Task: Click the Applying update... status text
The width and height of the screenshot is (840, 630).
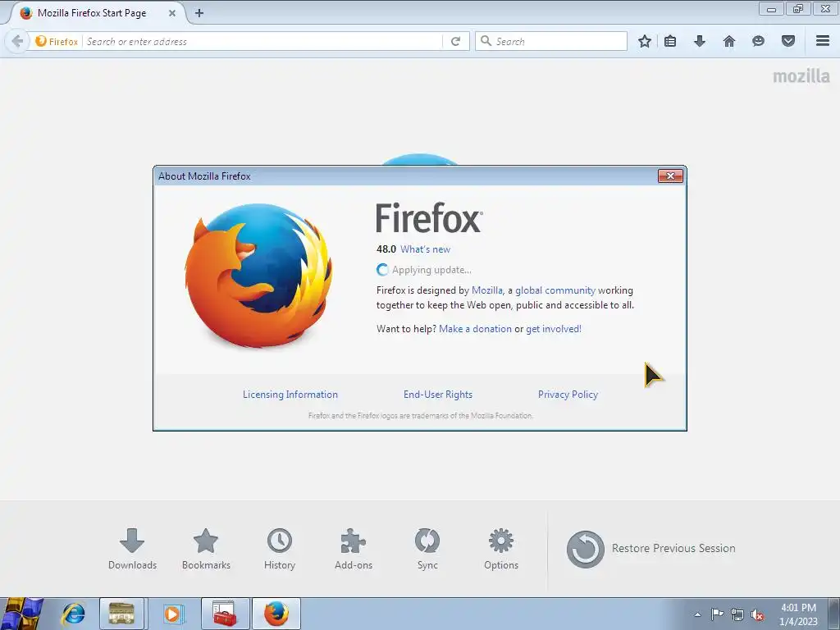Action: 431,270
